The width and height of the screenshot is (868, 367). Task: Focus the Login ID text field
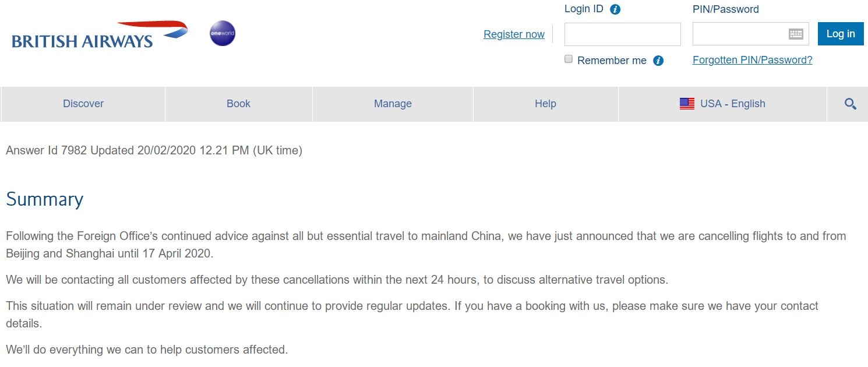point(622,34)
